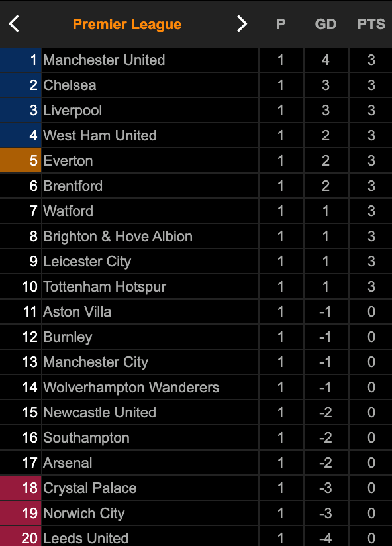Sort by the PTS column header

[x=371, y=24]
